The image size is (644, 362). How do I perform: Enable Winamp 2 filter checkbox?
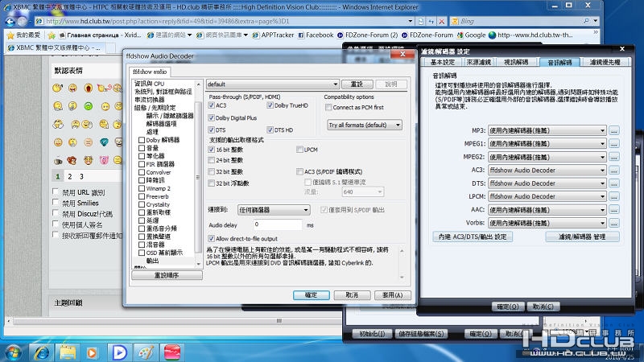(142, 188)
